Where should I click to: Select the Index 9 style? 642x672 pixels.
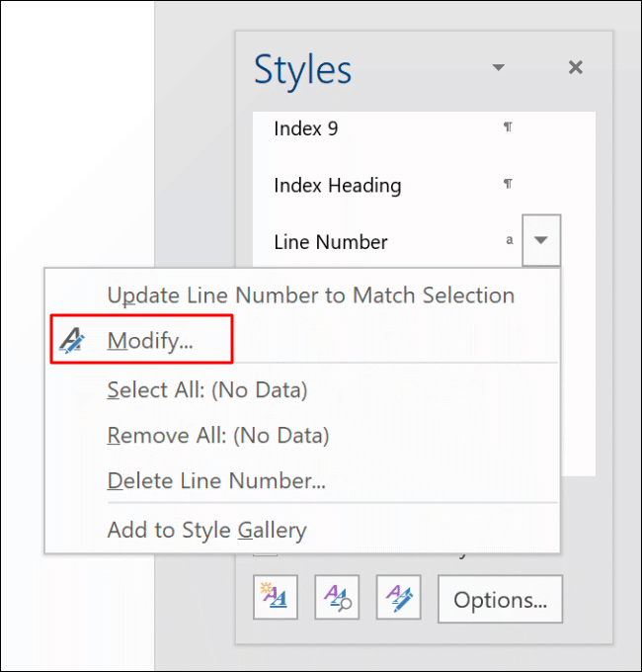pyautogui.click(x=306, y=128)
